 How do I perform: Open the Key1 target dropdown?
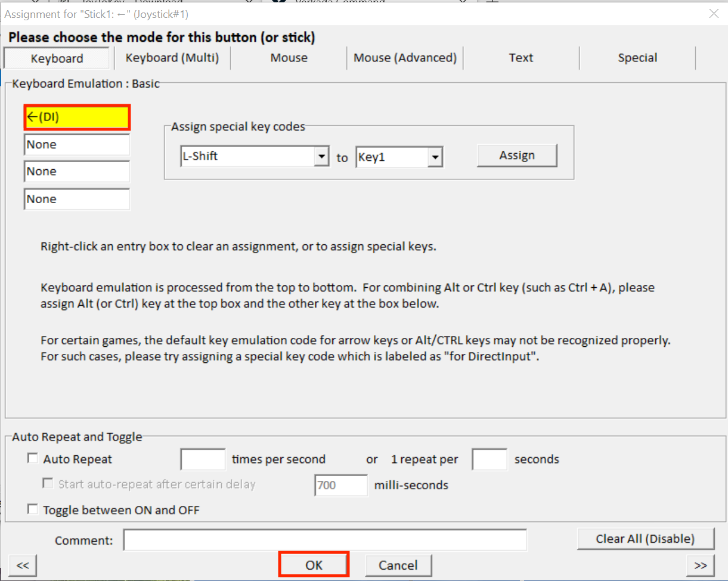pos(435,157)
